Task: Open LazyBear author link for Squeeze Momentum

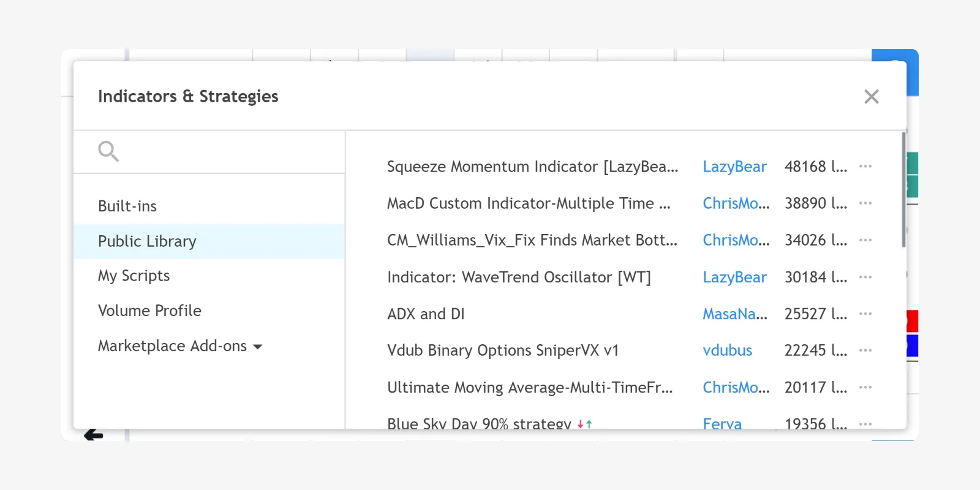Action: [x=734, y=167]
